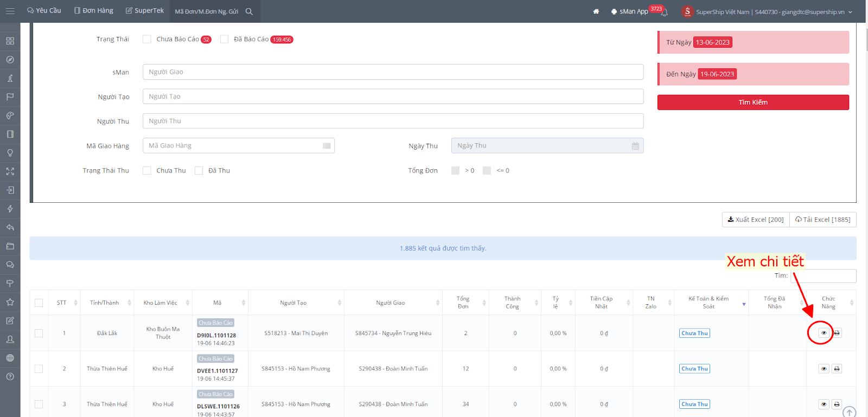Set the Đến Ngày date 19-06-2023
Screen dimensions: 868x417
click(717, 74)
